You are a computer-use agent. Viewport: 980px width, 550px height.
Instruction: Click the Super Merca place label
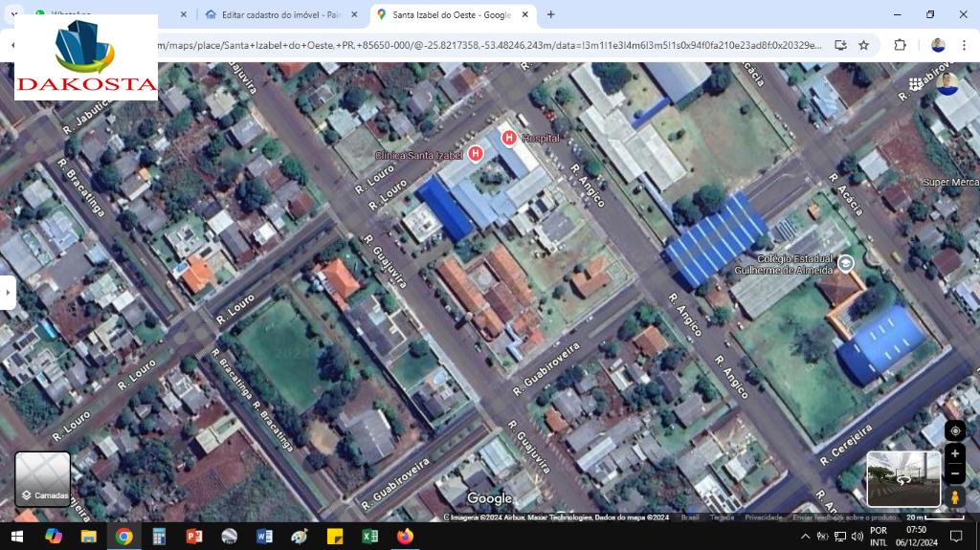[x=951, y=183]
